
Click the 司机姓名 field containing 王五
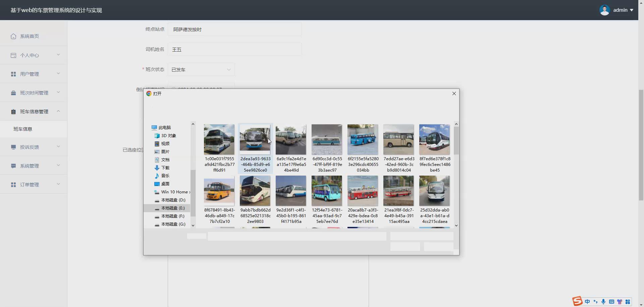(235, 50)
